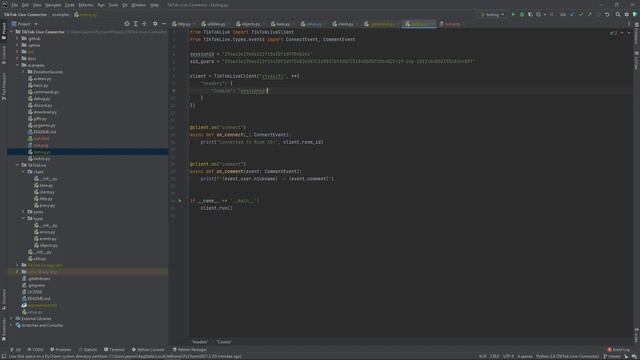Expand the DonationSounds folder

[x=23, y=71]
